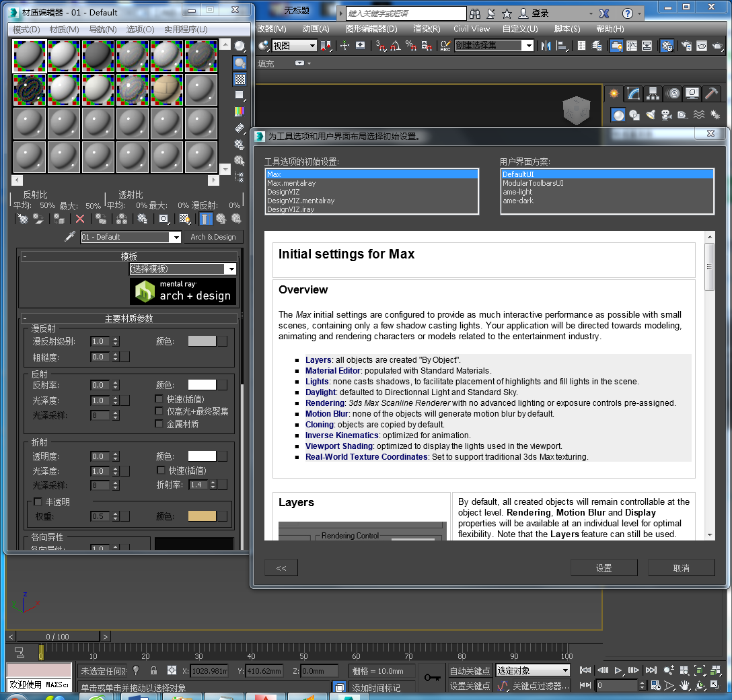Collapse Main Material Parameters rollout
Screen dimensions: 732x700
[24, 318]
